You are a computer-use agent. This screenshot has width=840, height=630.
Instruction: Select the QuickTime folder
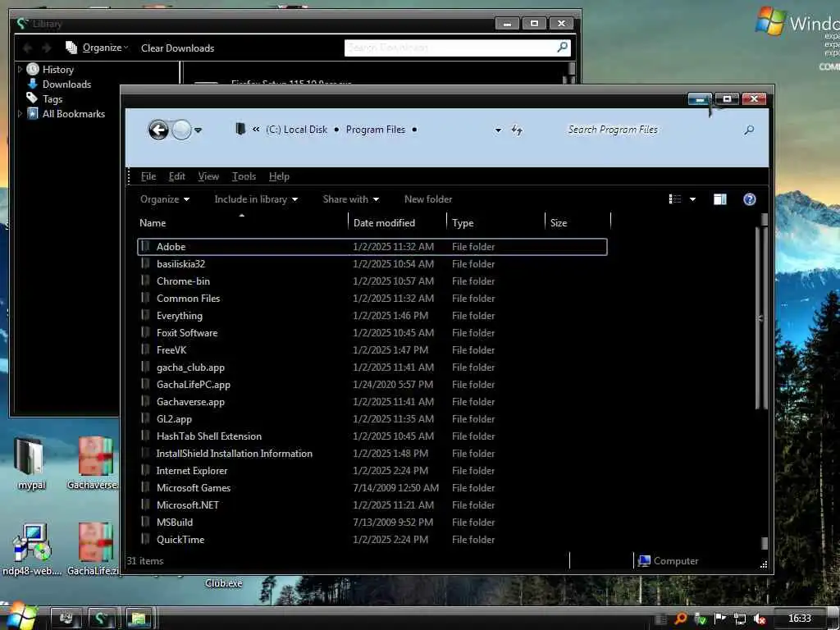click(372, 540)
